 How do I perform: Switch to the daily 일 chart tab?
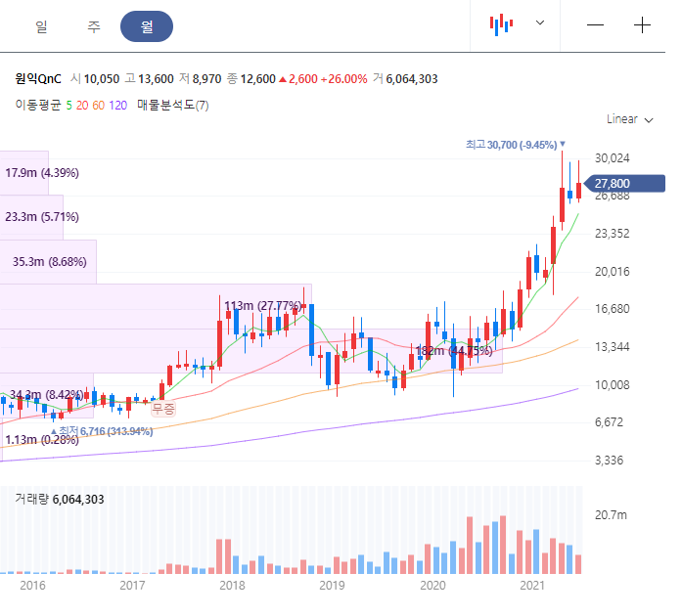tap(41, 27)
